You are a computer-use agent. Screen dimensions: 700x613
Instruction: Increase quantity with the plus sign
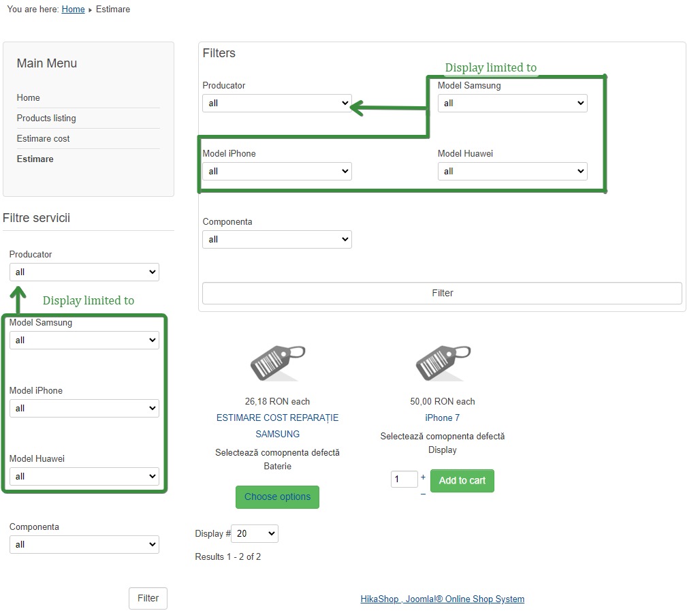click(x=423, y=477)
